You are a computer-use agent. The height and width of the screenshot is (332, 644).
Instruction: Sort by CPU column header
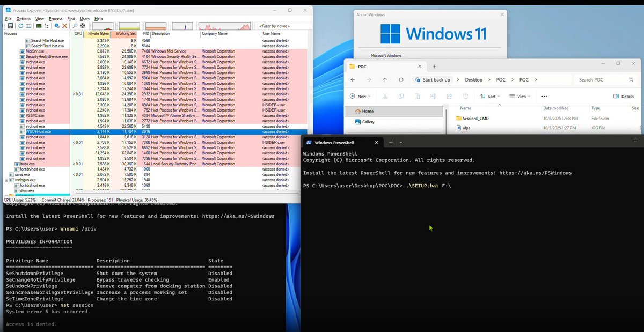78,33
